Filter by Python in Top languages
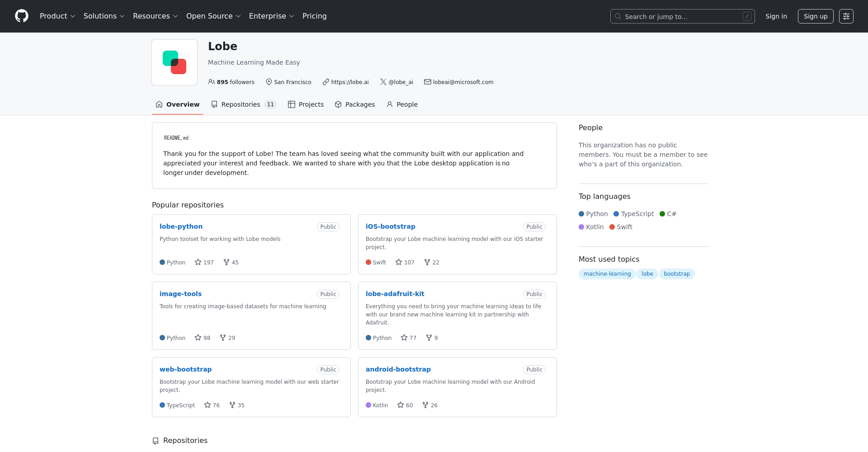The image size is (868, 452). coord(593,214)
